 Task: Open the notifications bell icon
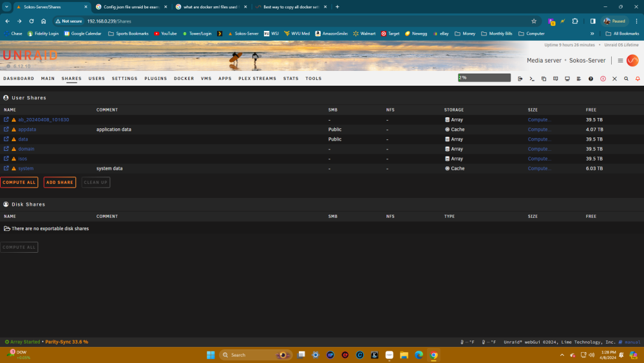point(638,79)
